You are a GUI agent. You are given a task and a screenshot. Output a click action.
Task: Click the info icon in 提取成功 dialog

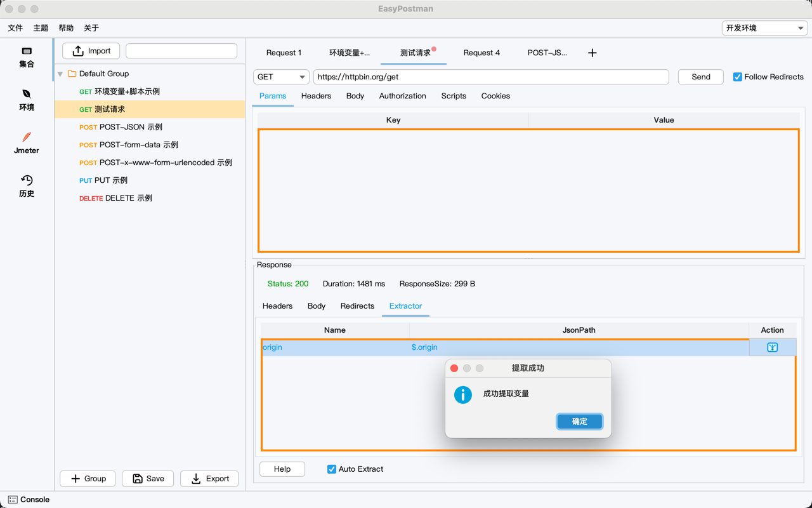[x=463, y=394]
